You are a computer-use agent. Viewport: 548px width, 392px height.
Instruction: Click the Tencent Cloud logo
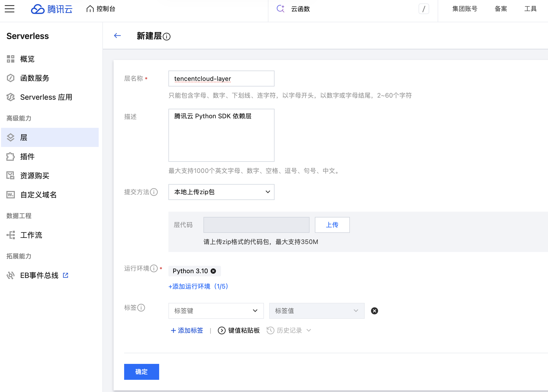tap(52, 9)
